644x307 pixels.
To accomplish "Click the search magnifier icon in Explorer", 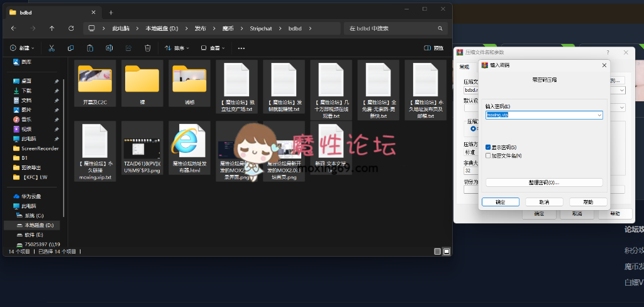I will (x=440, y=28).
